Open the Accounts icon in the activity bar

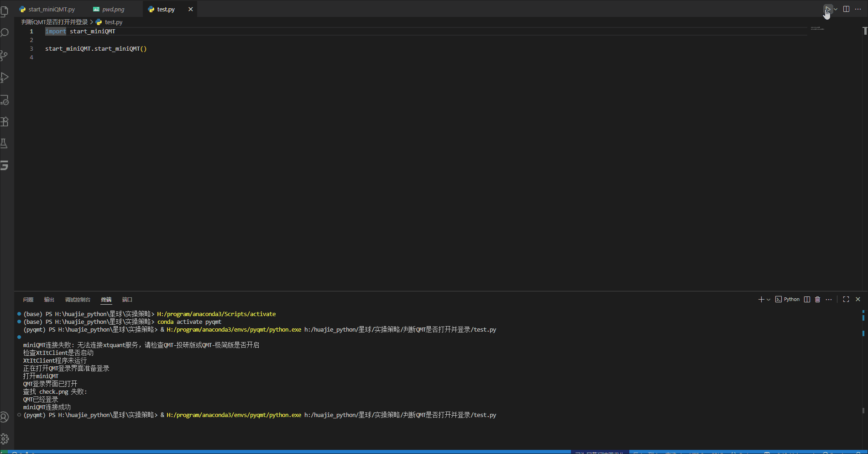click(5, 417)
